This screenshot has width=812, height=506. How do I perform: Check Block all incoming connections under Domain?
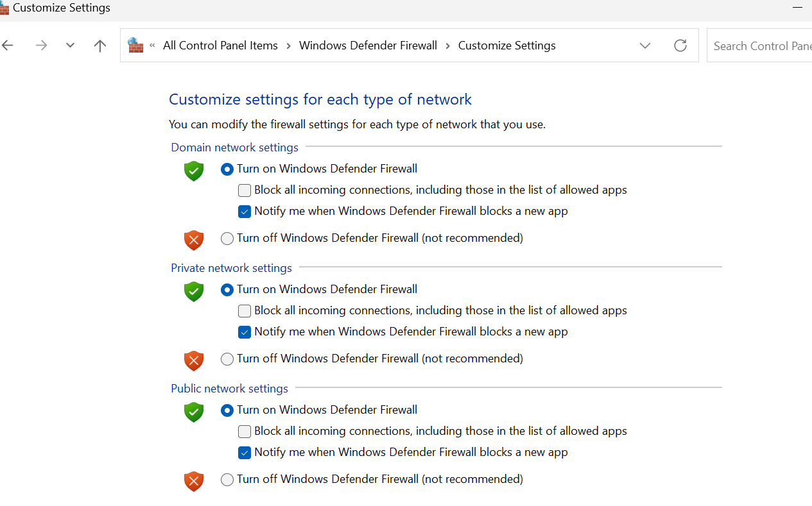click(x=245, y=190)
